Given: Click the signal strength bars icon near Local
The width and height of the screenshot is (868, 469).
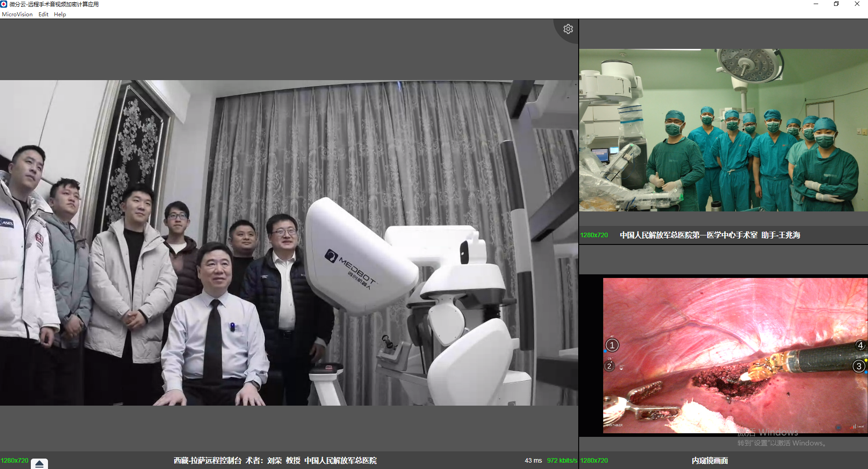Looking at the screenshot, I should (x=853, y=426).
